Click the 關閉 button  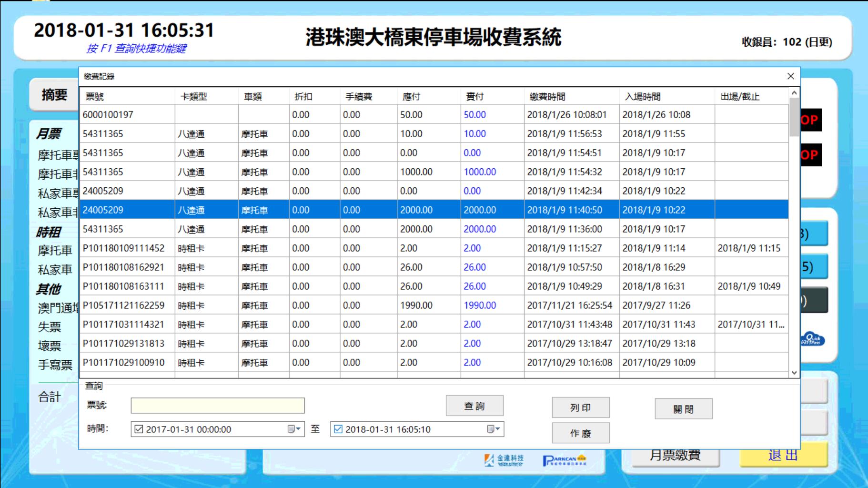pos(683,409)
